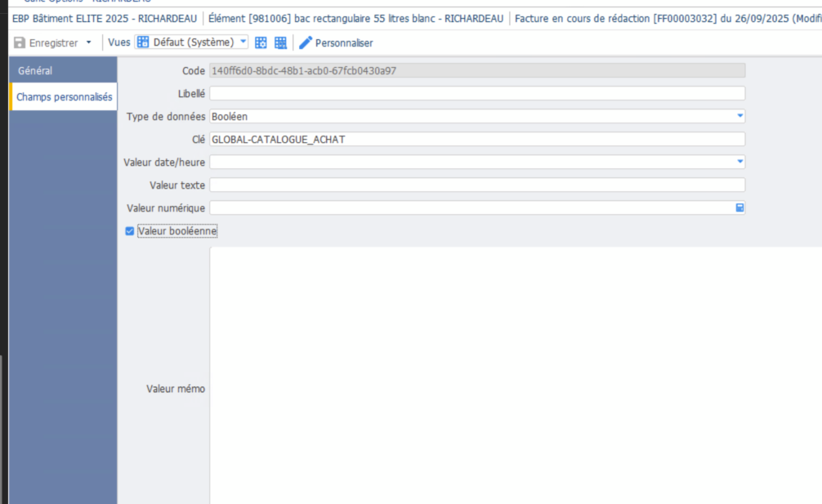
Task: Focus the Valeur texte input field
Action: click(x=476, y=185)
